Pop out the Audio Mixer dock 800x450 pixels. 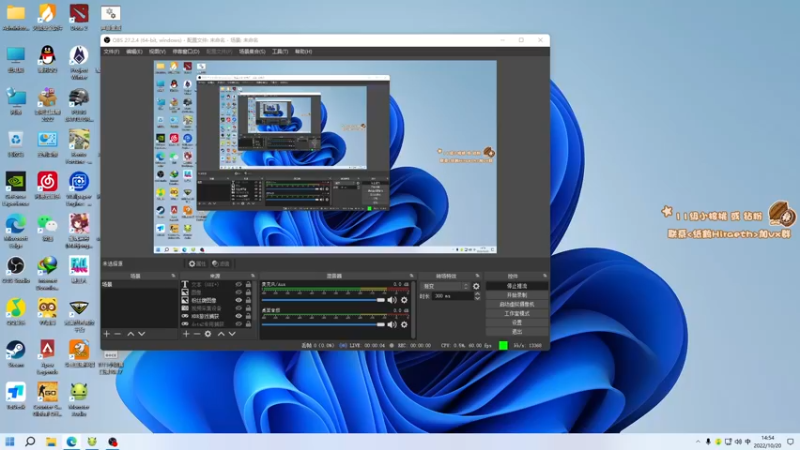(411, 276)
